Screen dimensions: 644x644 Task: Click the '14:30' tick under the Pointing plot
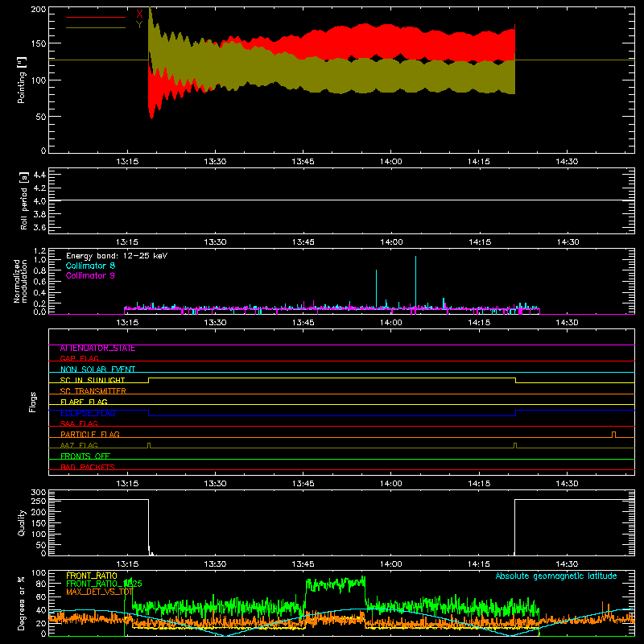567,162
